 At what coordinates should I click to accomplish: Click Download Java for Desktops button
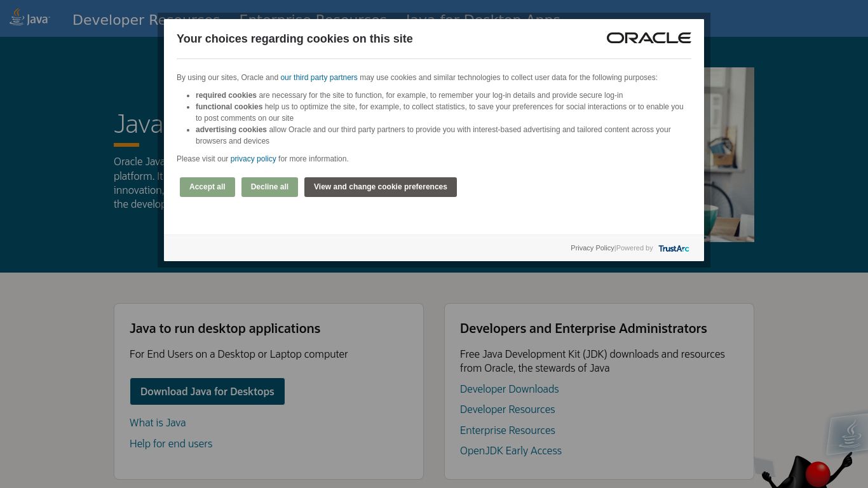pos(207,391)
